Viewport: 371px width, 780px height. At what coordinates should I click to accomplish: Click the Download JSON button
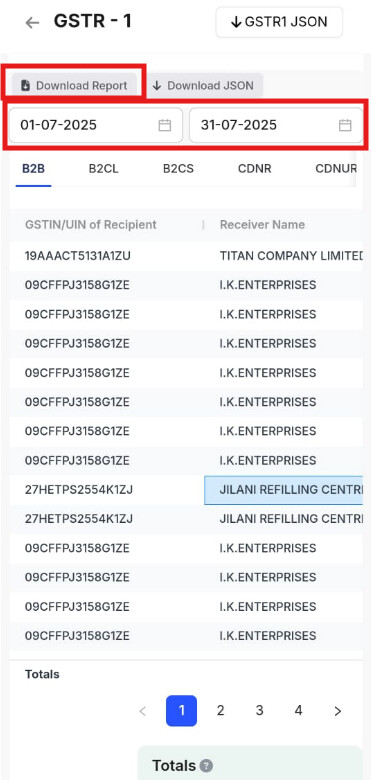[x=203, y=86]
